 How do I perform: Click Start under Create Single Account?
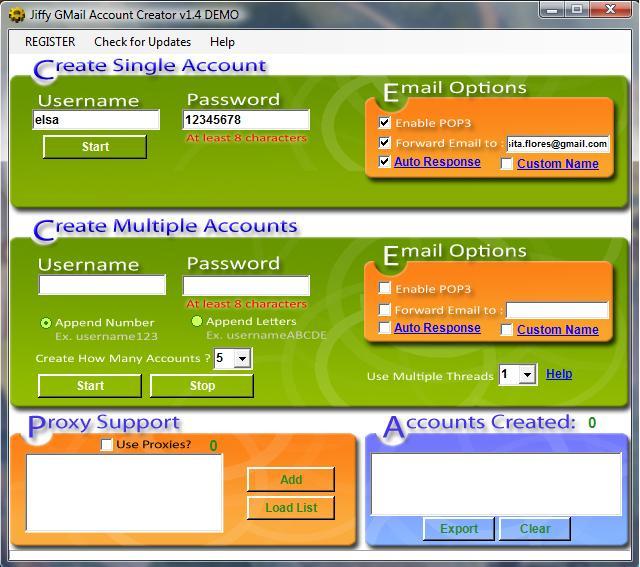coord(95,147)
